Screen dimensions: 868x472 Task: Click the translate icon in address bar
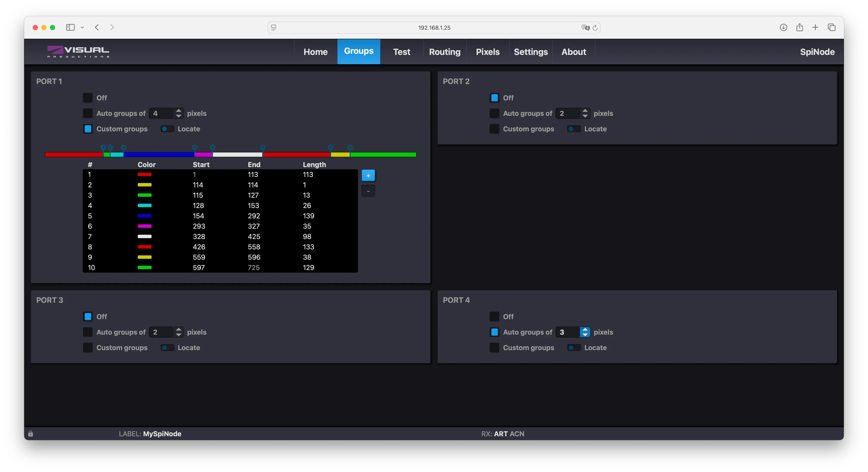coord(585,28)
